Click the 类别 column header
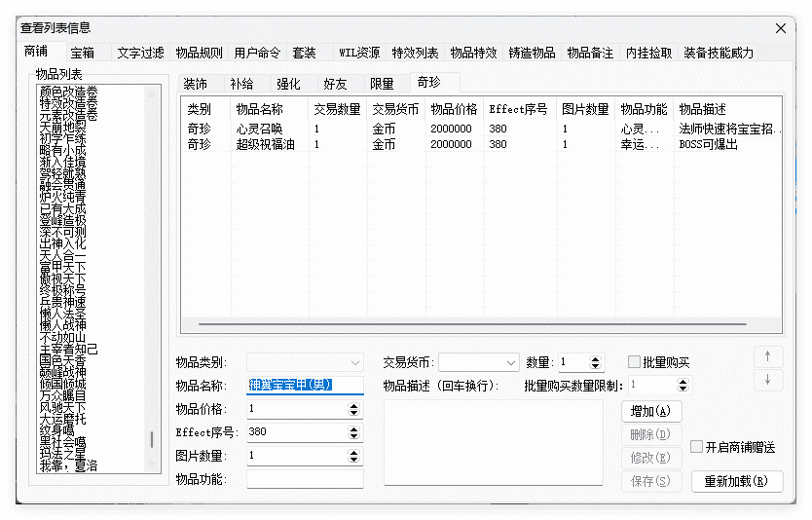 point(206,109)
